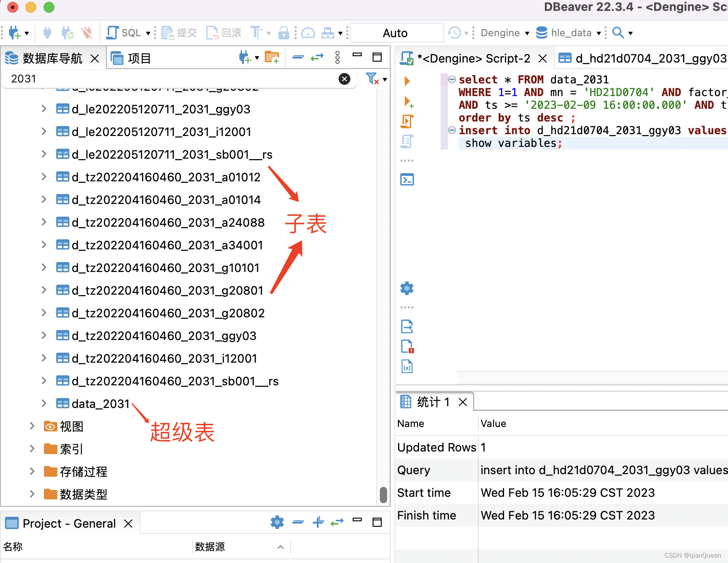Toggle link with editor arrows in navigator
The image size is (728, 563).
point(317,57)
